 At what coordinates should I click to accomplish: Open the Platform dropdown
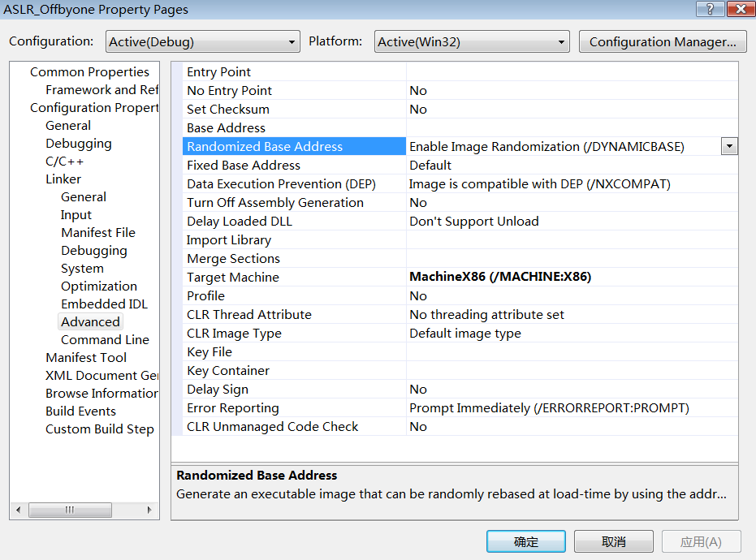pyautogui.click(x=472, y=42)
